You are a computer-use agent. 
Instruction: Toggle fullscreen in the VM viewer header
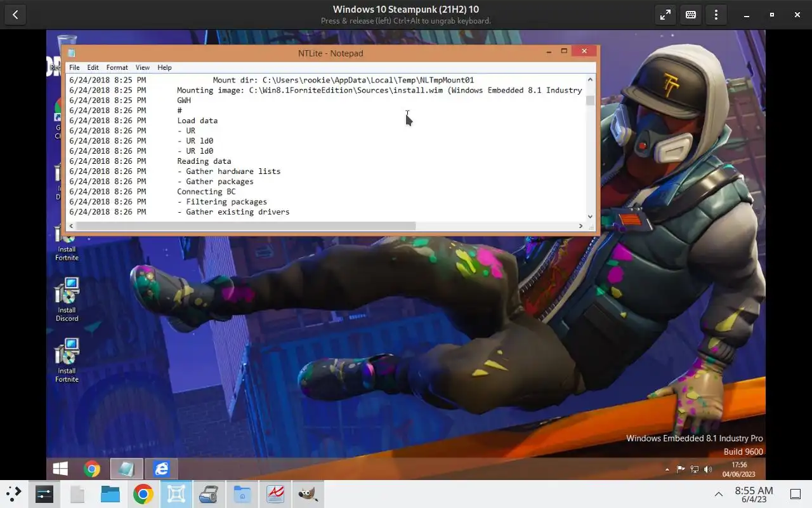click(665, 15)
